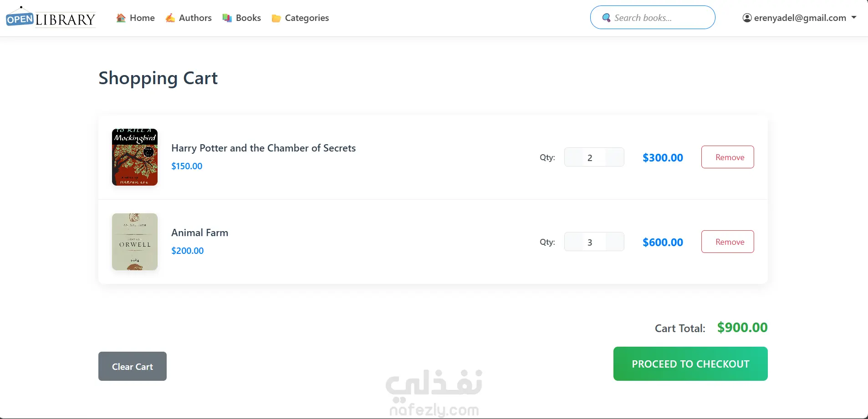Open the Harry Potter book cover thumbnail
Image resolution: width=868 pixels, height=419 pixels.
135,157
